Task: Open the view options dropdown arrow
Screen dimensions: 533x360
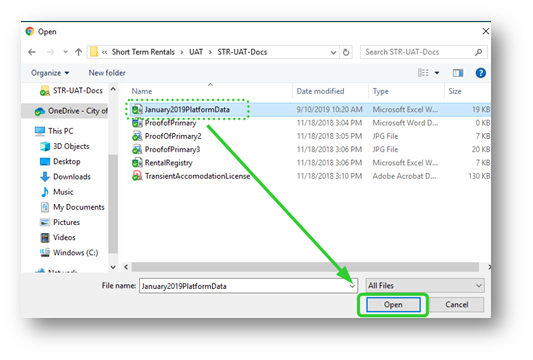Action: (x=437, y=73)
